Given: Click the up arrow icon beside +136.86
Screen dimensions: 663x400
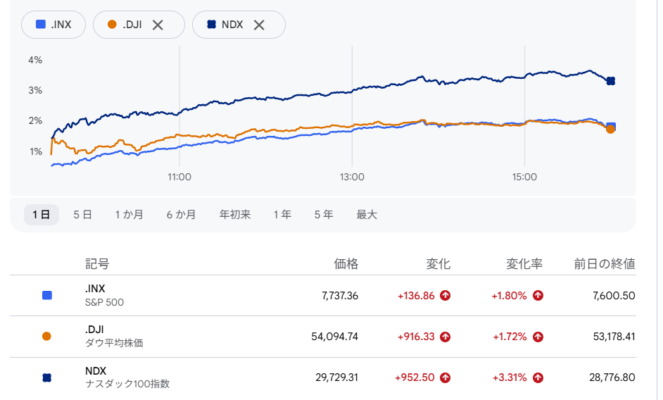Looking at the screenshot, I should [x=445, y=296].
